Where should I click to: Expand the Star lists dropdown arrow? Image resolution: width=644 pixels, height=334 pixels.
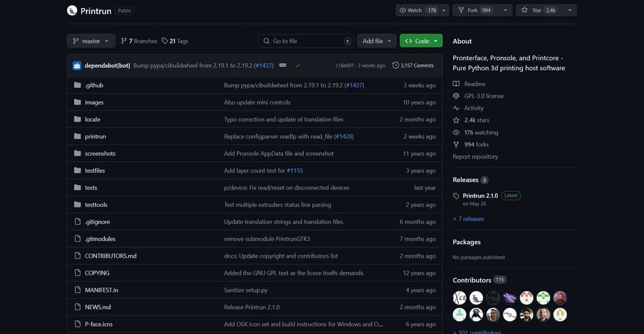coord(569,10)
